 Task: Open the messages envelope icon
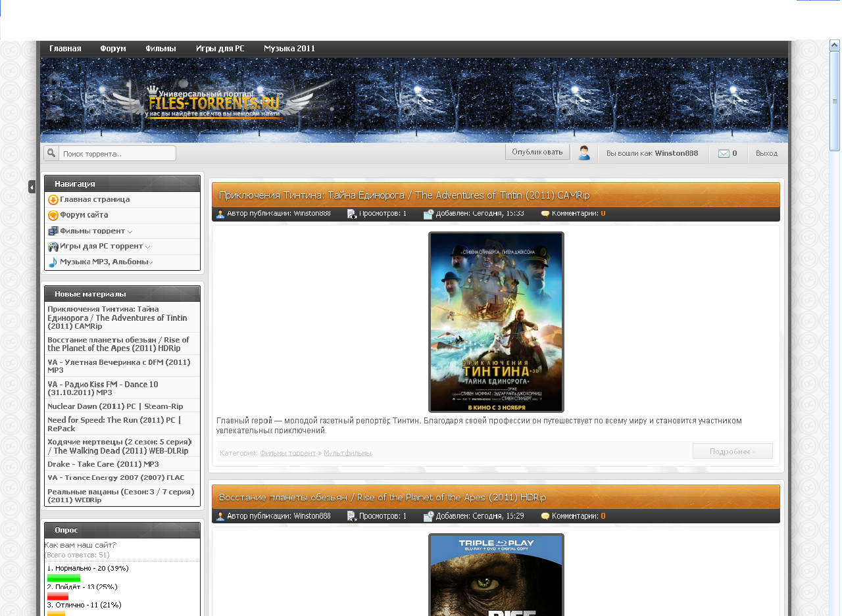pyautogui.click(x=724, y=153)
